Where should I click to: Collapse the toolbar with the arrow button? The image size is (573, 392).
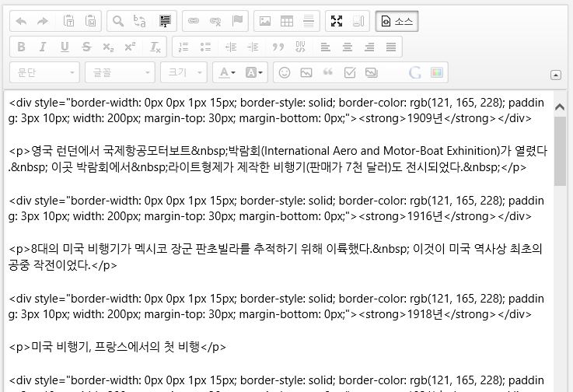pyautogui.click(x=555, y=75)
